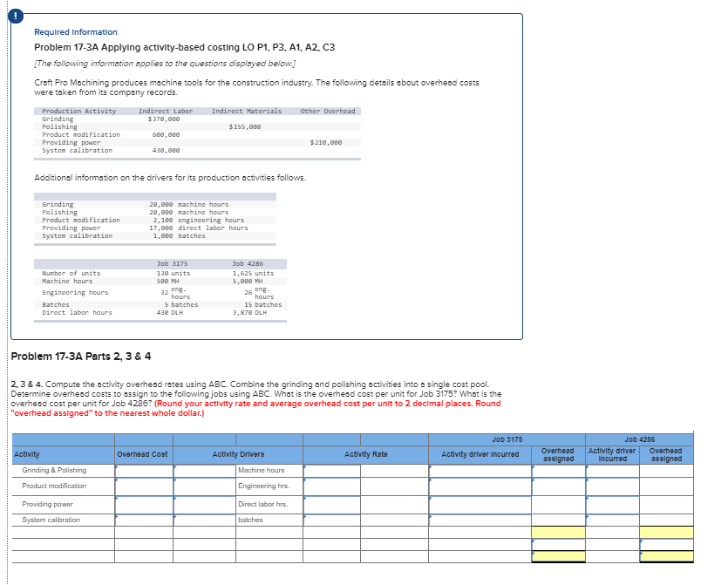Click the blue exclamation alert icon
728x585 pixels.
tap(16, 17)
